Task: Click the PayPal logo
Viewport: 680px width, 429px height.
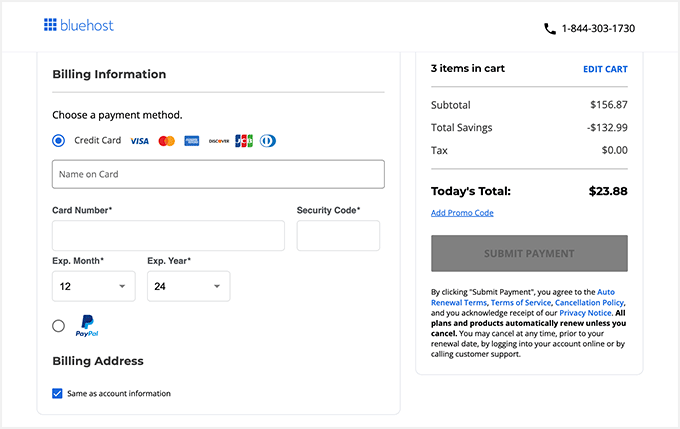Action: point(87,325)
